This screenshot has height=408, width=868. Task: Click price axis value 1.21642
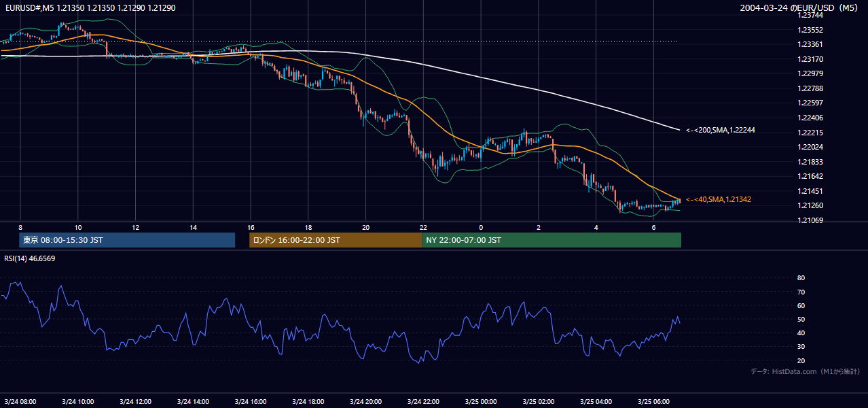tap(809, 176)
